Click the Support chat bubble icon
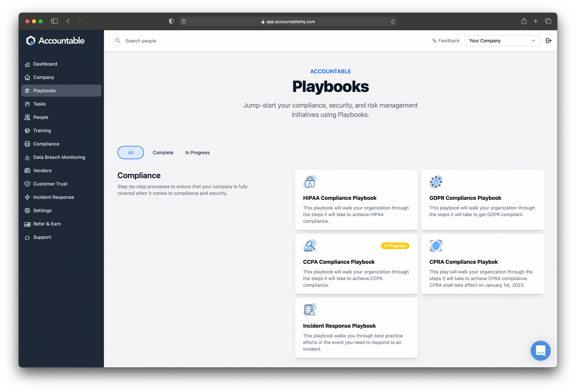Screen dimensions: 576x392 click(x=27, y=237)
